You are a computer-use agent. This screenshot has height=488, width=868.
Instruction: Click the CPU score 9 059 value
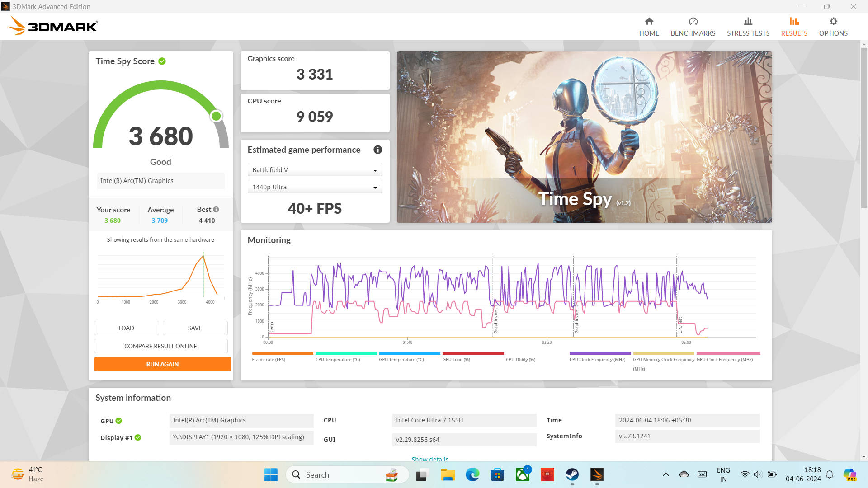click(315, 117)
